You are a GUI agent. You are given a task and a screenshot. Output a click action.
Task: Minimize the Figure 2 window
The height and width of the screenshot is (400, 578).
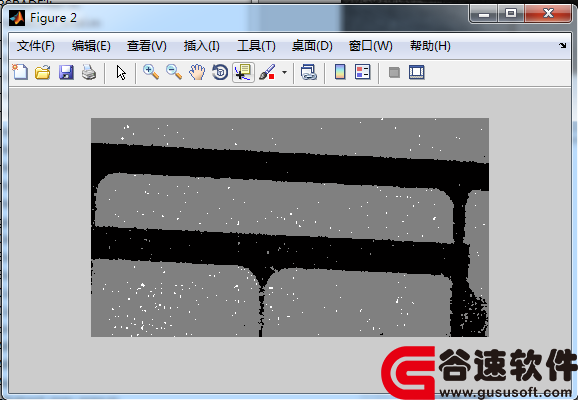pyautogui.click(x=484, y=14)
